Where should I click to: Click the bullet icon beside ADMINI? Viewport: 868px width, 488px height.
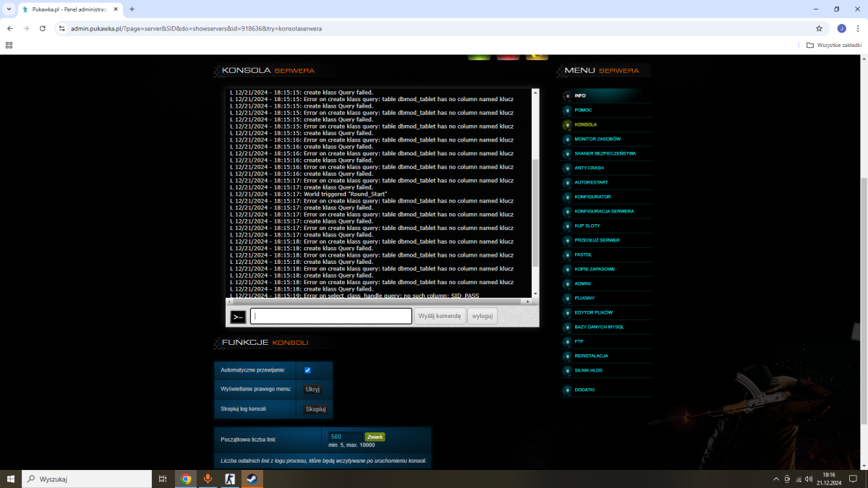[567, 283]
